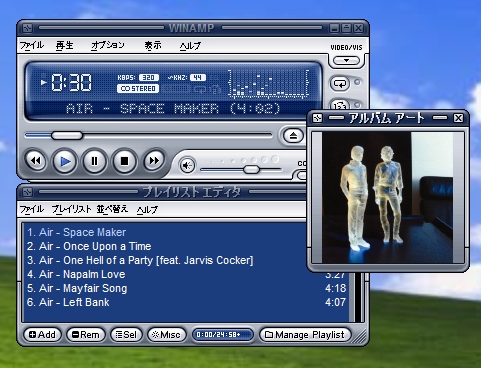Open file with the eject button

coord(293,136)
